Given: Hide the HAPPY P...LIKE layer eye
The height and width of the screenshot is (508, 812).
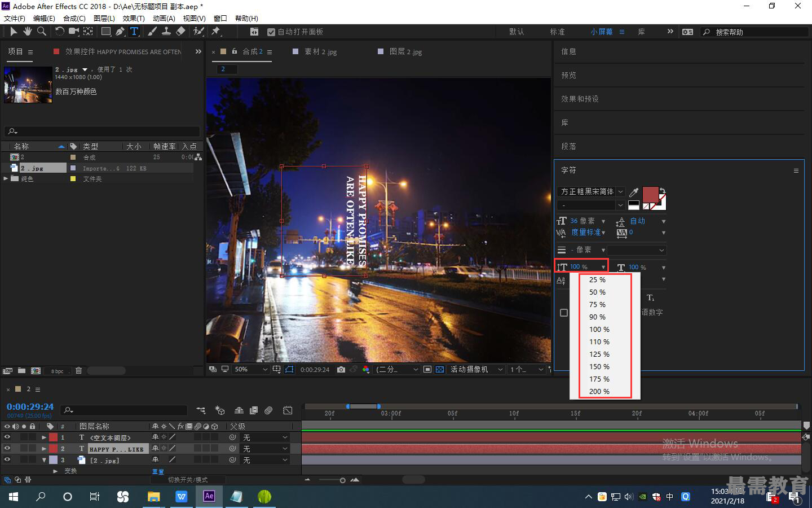Looking at the screenshot, I should (x=7, y=448).
